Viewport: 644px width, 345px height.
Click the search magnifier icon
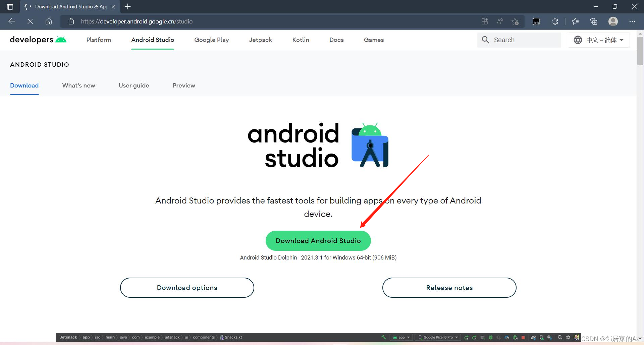485,40
